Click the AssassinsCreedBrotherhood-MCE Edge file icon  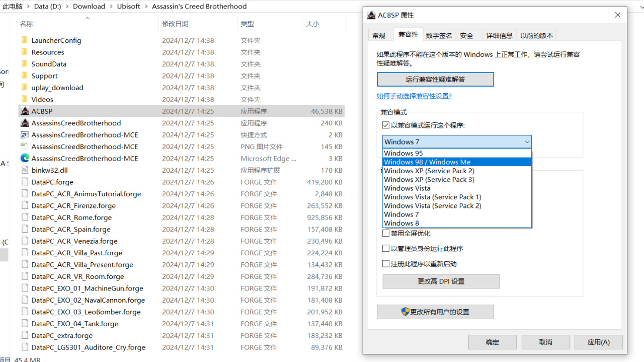pyautogui.click(x=24, y=158)
